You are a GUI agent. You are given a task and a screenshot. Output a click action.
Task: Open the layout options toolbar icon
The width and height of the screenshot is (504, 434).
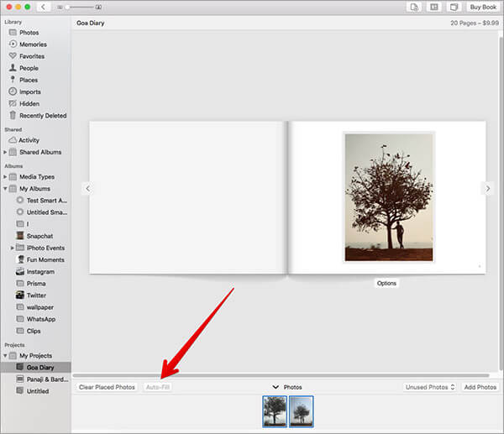point(434,7)
